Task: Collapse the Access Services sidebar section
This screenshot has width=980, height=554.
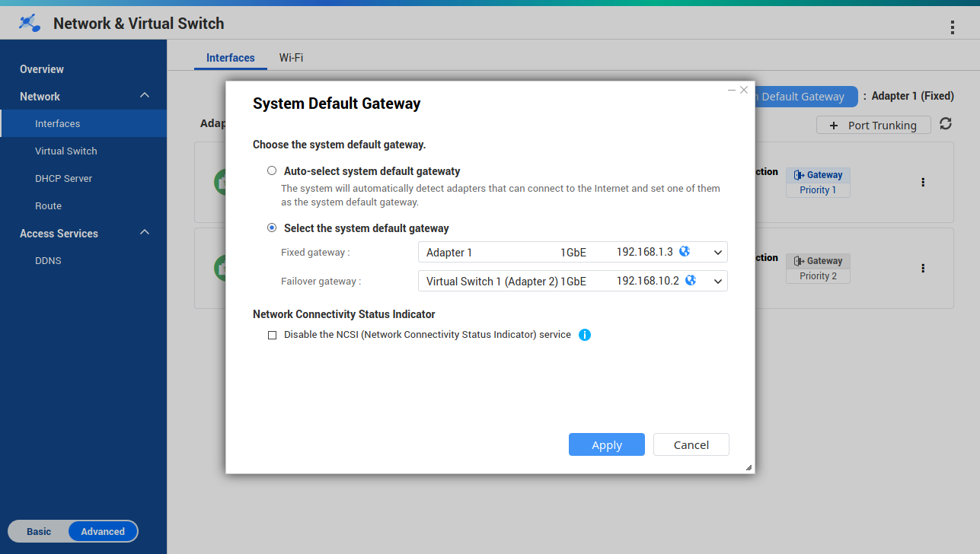Action: [145, 233]
